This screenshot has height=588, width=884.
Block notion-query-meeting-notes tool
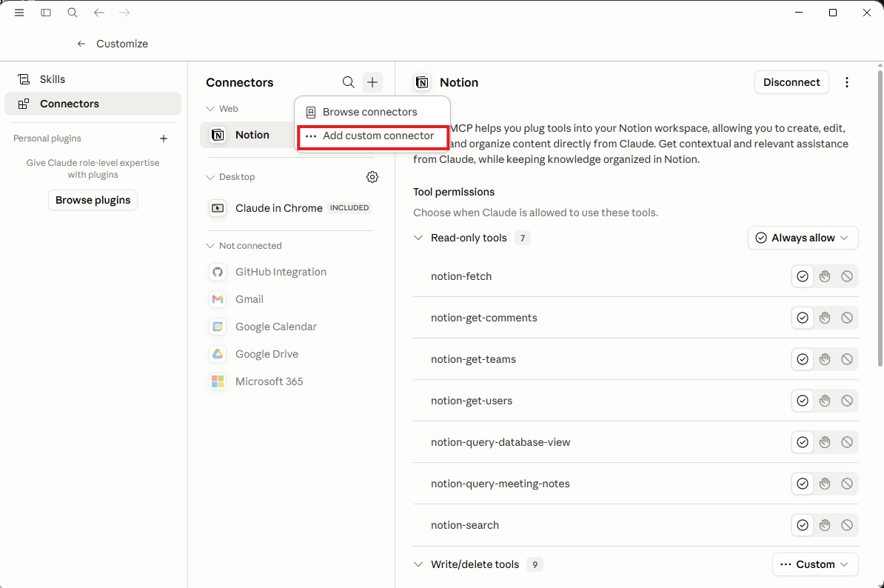click(x=847, y=484)
